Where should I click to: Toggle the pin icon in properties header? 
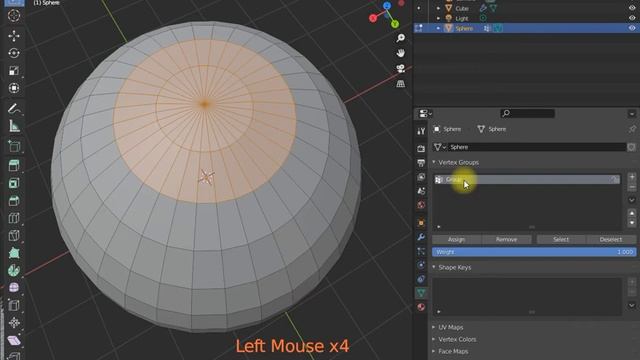click(632, 129)
